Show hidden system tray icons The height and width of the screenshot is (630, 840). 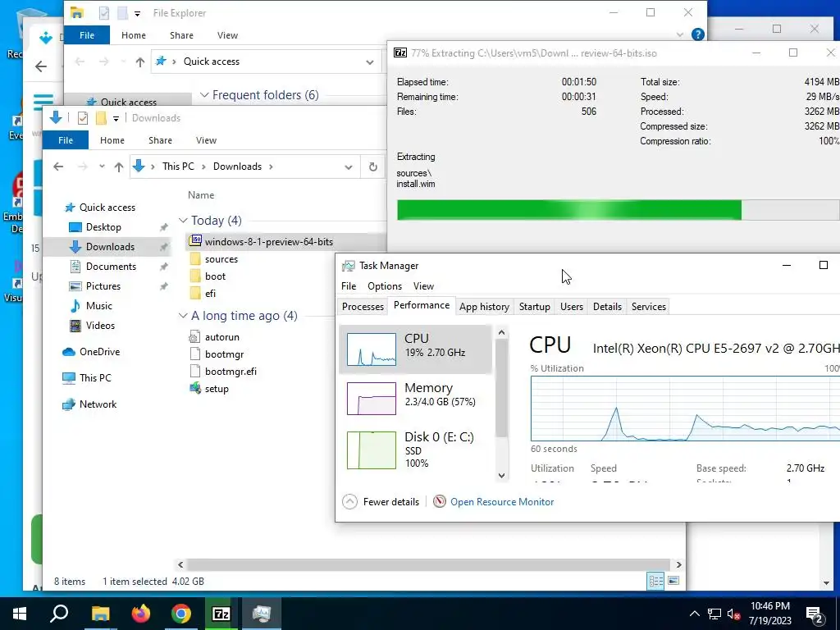point(694,614)
